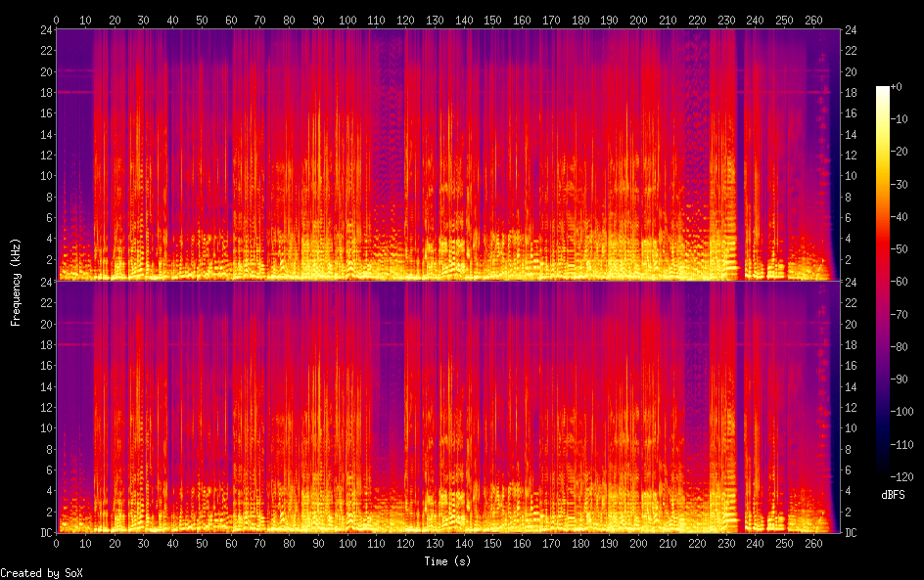Click the "-90" color scale label
The width and height of the screenshot is (924, 580).
click(900, 379)
